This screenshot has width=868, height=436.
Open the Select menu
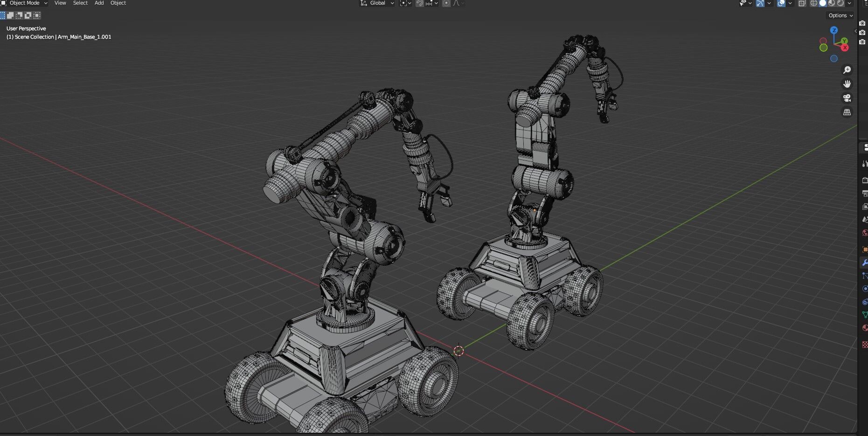pyautogui.click(x=80, y=3)
